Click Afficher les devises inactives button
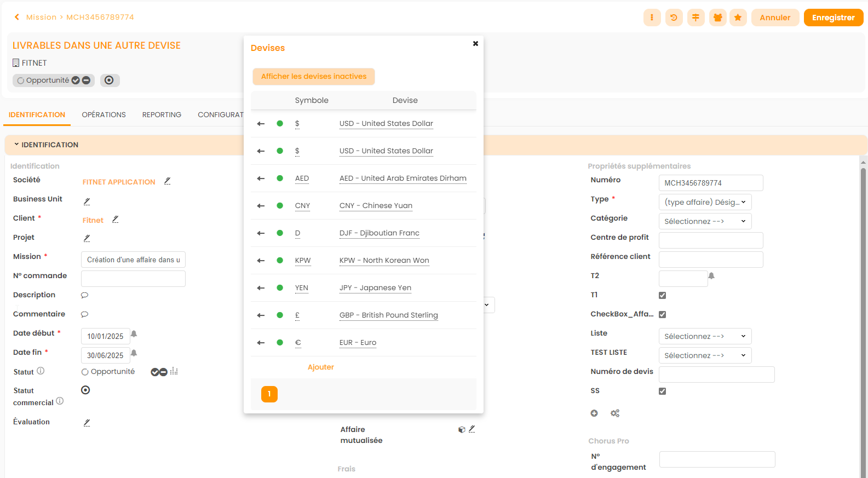Screen dimensions: 868x478 313,77
